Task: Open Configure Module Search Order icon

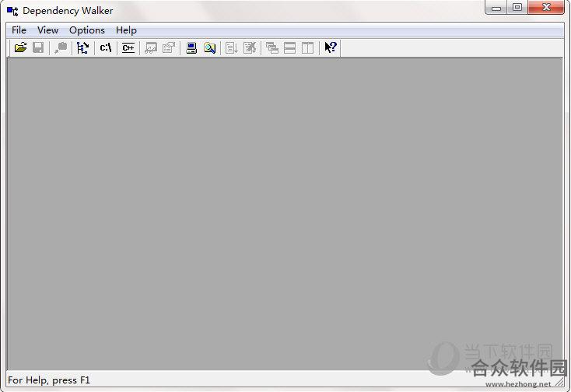Action: (209, 47)
